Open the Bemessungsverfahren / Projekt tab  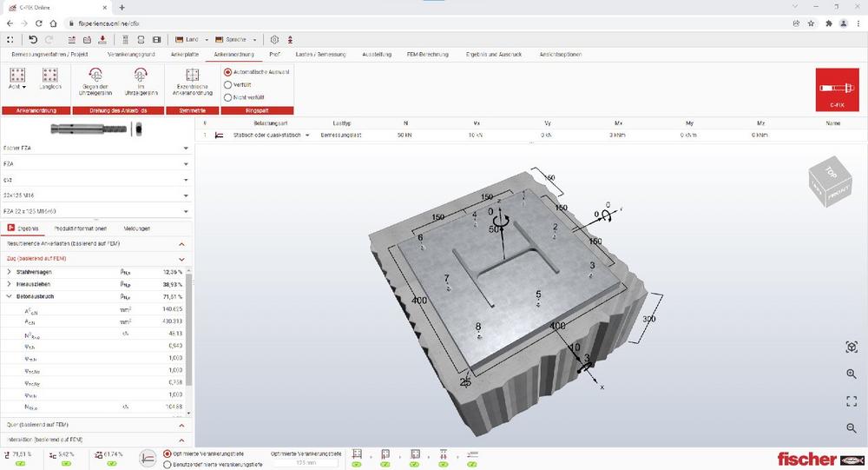click(49, 55)
